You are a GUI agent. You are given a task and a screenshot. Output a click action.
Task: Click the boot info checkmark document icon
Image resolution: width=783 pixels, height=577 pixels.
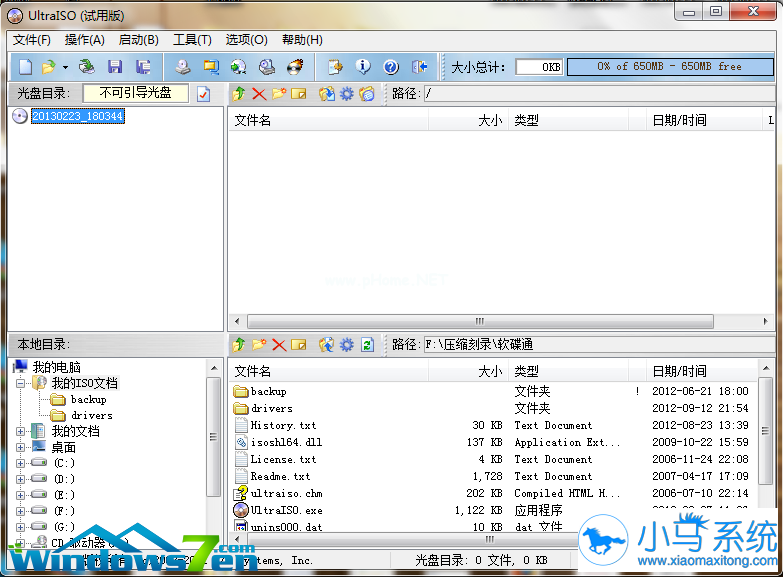[203, 94]
